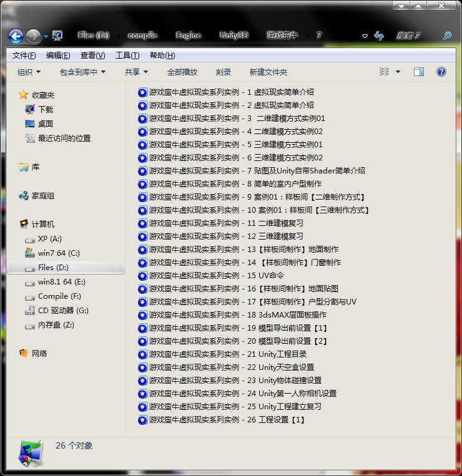Navigate to compile in address bar
The width and height of the screenshot is (462, 476).
(142, 36)
